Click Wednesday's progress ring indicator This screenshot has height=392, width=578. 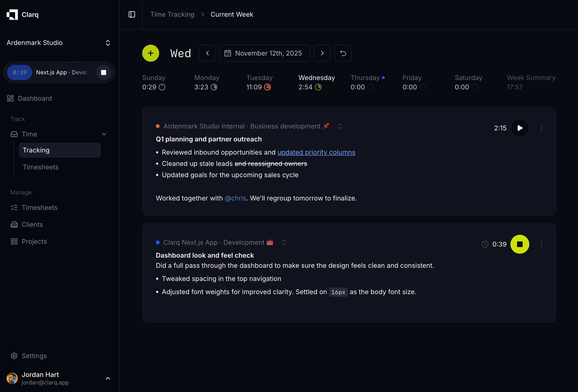[319, 87]
